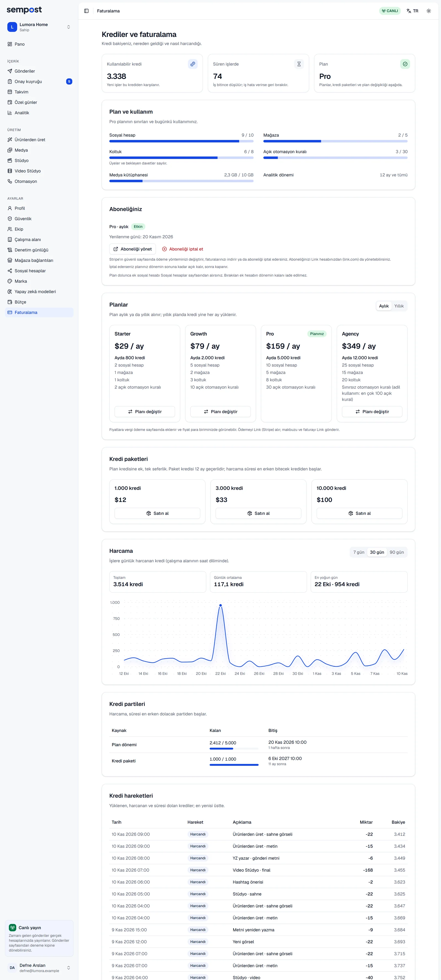Toggle the light theme sun icon
This screenshot has width=441, height=980.
tap(428, 11)
